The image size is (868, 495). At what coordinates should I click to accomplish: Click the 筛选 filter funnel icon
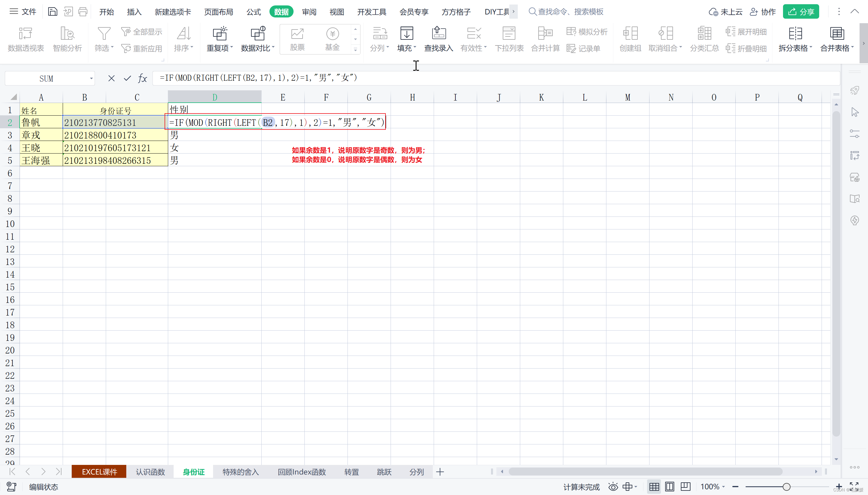(x=104, y=34)
